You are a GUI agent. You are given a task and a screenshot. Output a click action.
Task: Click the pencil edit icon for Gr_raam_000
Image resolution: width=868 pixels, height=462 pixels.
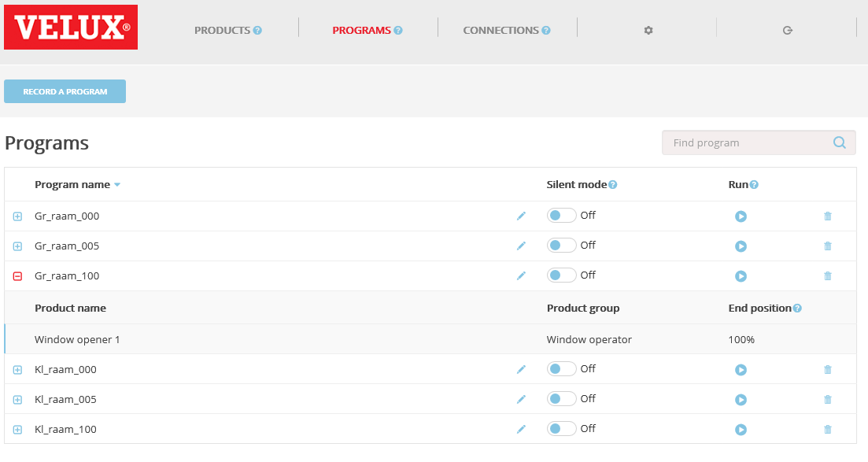pos(521,216)
